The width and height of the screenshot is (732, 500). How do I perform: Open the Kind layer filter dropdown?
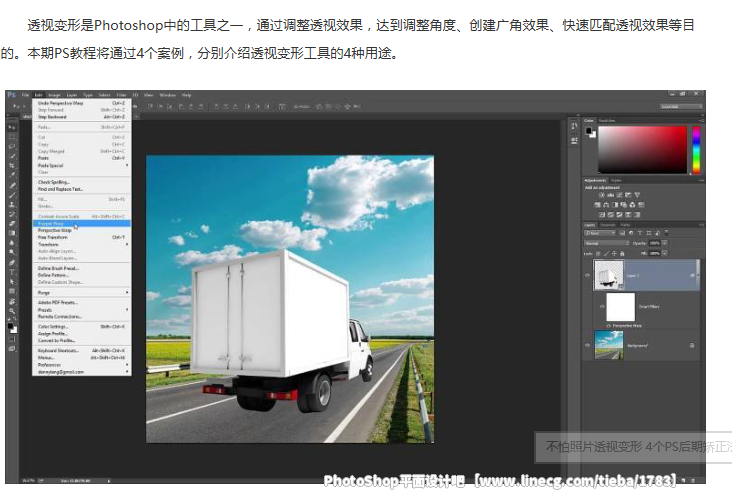600,233
